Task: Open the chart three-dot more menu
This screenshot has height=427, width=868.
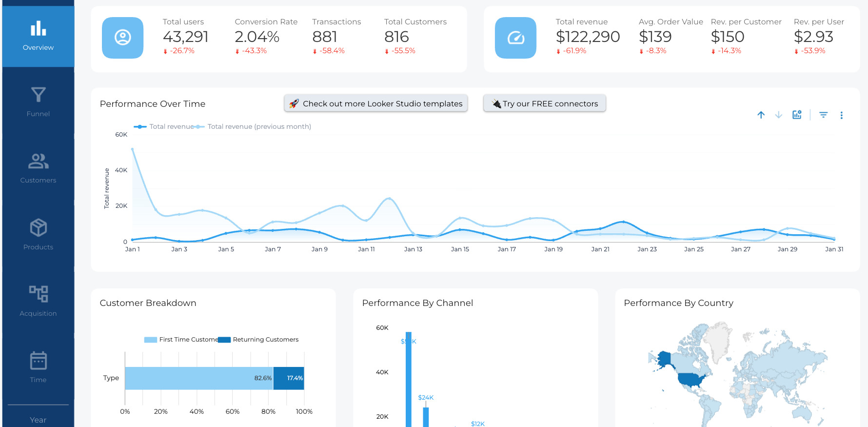Action: (841, 115)
